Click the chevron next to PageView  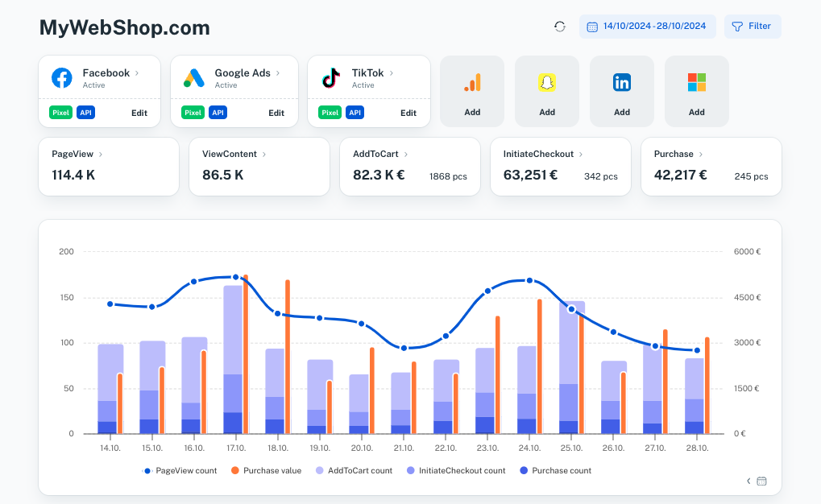click(x=101, y=155)
